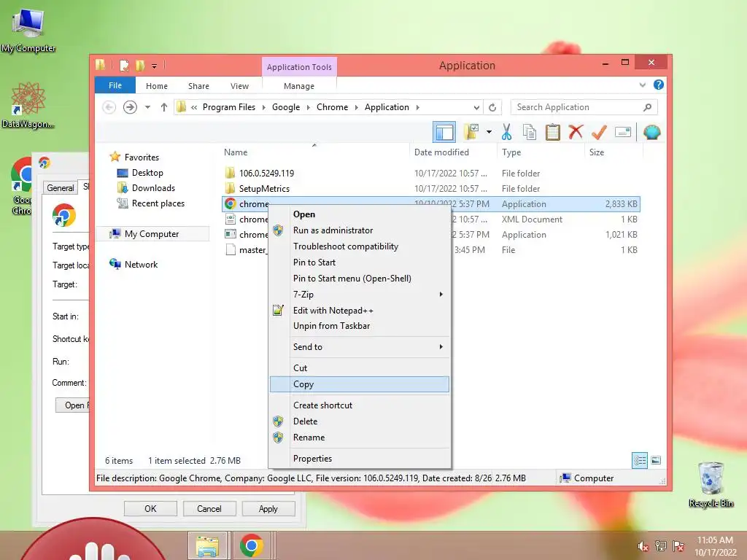Click New folder icon in title bar
The image size is (747, 560).
click(x=140, y=65)
